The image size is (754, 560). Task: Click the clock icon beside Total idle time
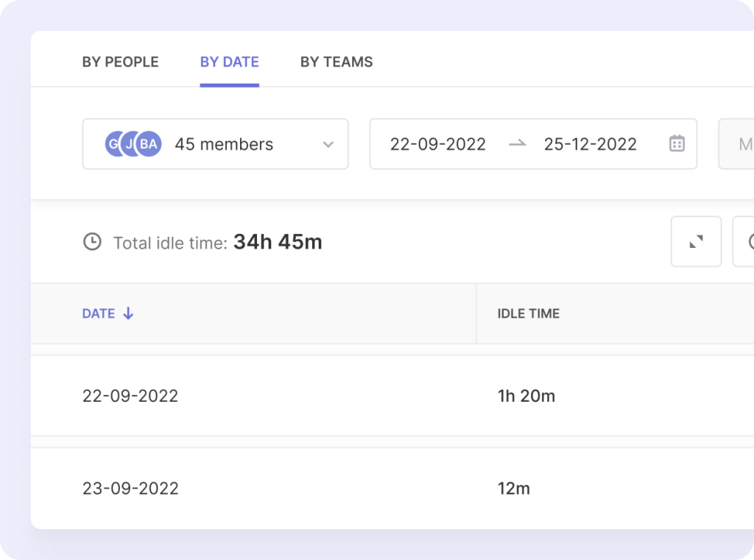pos(92,241)
